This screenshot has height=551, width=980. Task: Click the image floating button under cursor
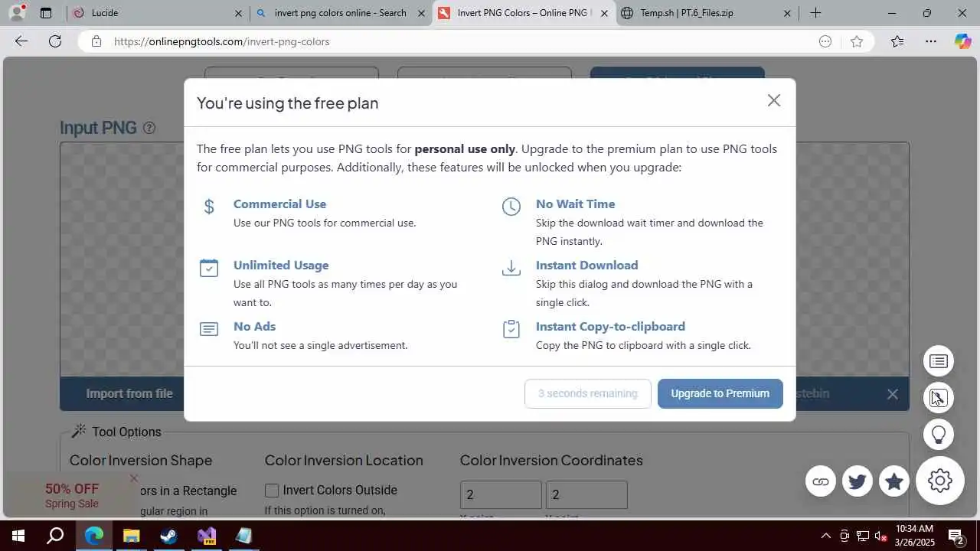click(x=939, y=398)
